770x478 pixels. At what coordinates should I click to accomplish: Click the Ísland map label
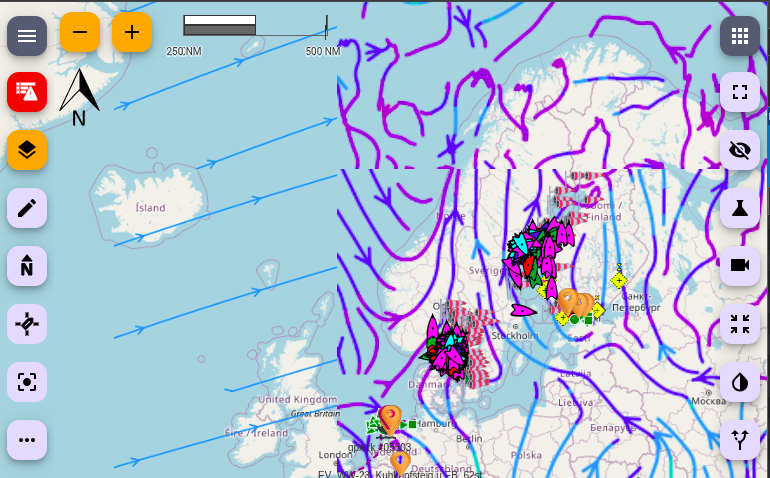tap(150, 208)
